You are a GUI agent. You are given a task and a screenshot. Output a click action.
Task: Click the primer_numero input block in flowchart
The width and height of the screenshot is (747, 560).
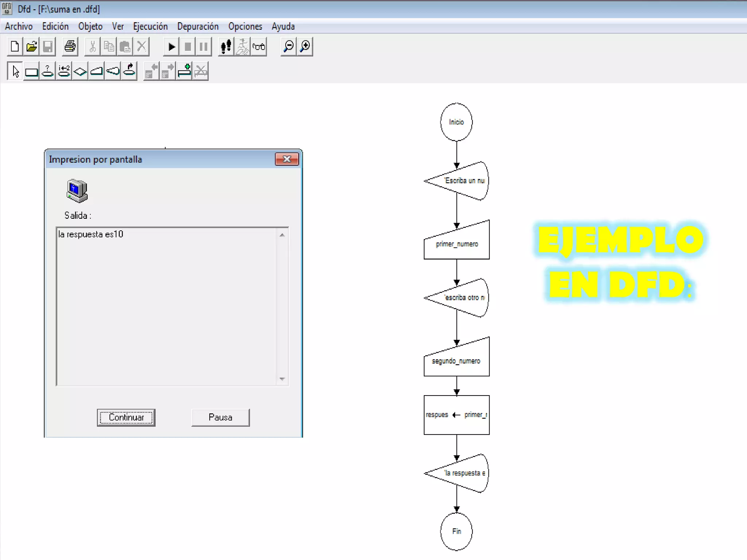tap(457, 244)
